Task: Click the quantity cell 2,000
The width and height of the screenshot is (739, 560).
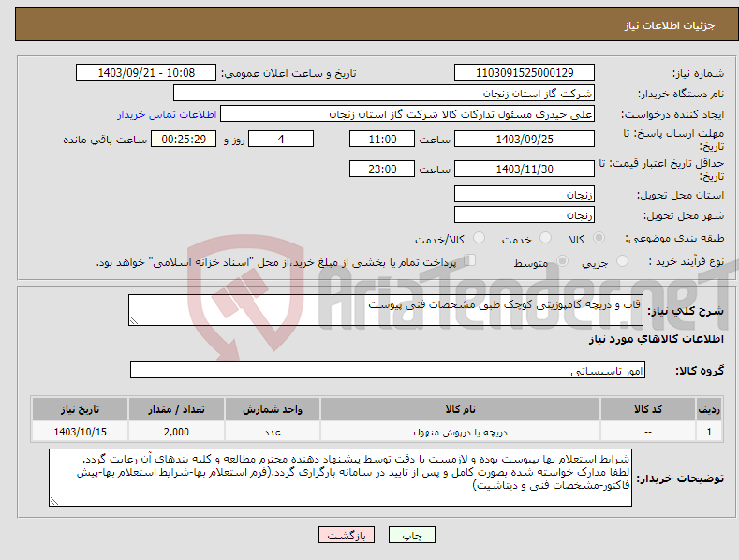Action: [x=176, y=432]
